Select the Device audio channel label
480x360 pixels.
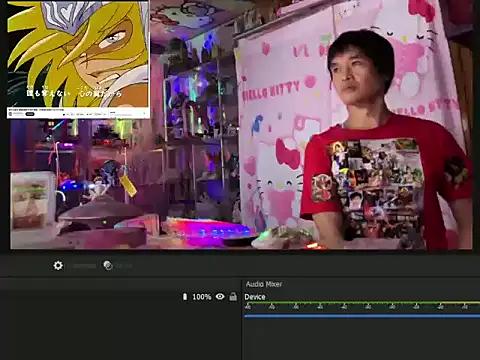click(255, 297)
